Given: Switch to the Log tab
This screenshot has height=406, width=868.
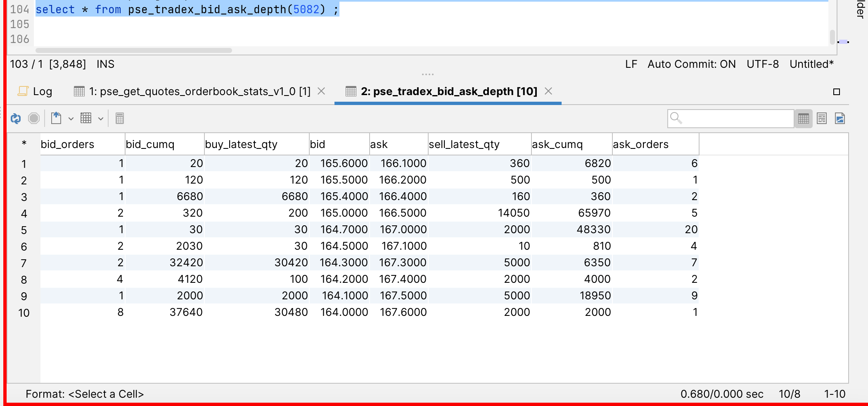Looking at the screenshot, I should (36, 91).
